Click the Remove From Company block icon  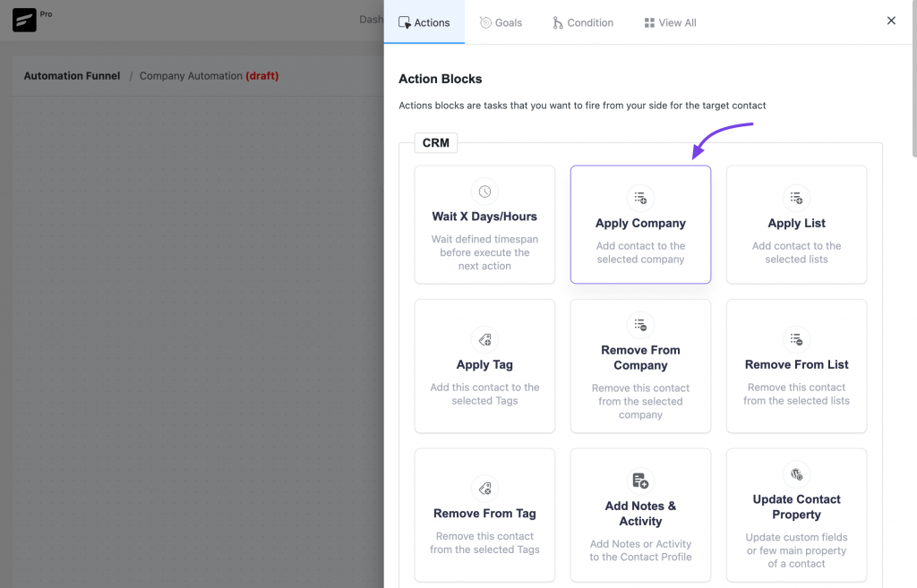640,325
